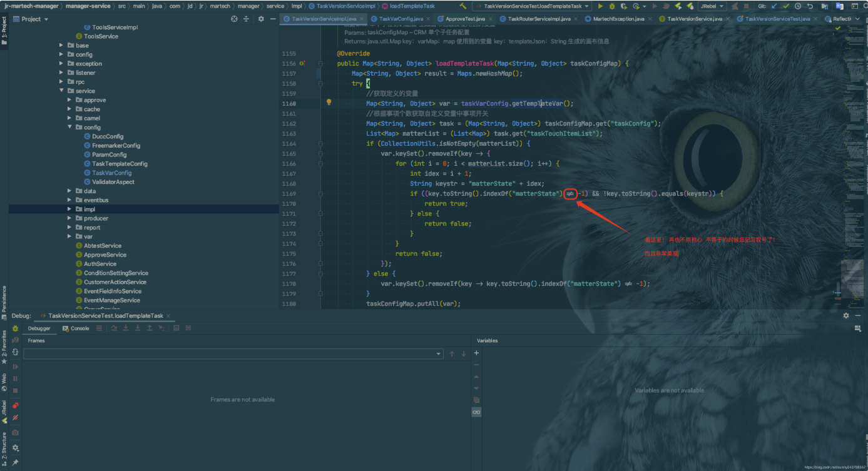The image size is (868, 471).
Task: Click the Build hammer icon
Action: point(463,6)
